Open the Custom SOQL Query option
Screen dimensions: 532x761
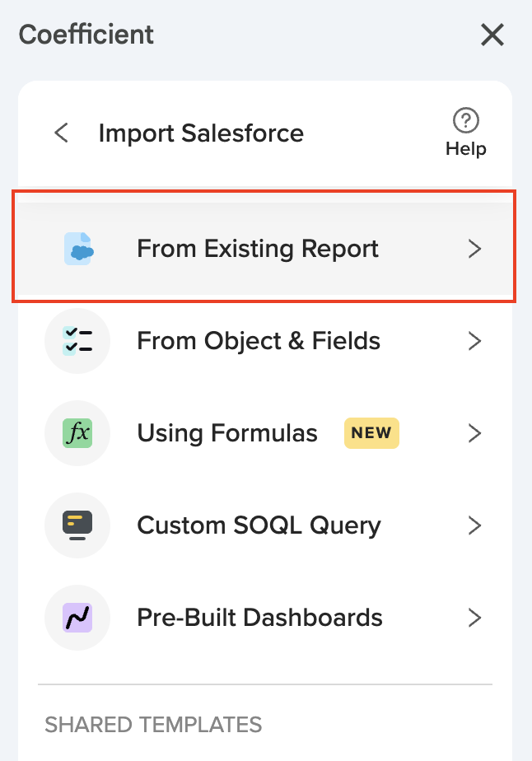coord(259,525)
